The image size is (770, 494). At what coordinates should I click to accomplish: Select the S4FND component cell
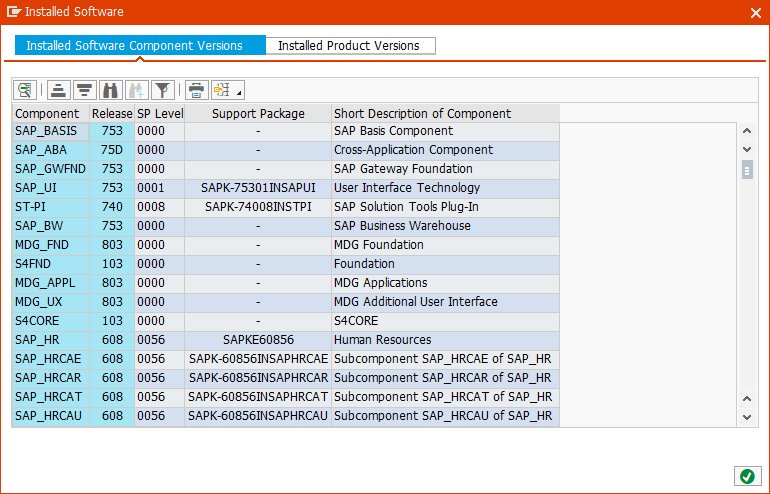coord(51,264)
